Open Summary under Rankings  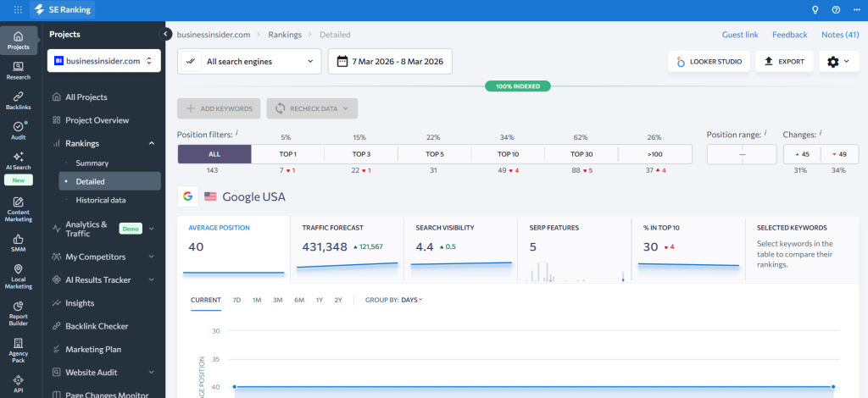point(92,163)
